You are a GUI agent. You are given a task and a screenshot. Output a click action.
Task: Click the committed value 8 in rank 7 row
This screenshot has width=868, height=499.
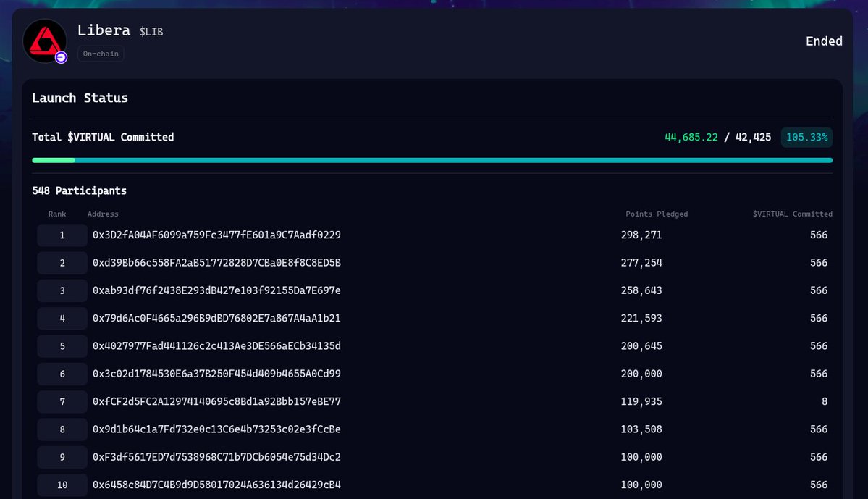tap(825, 401)
